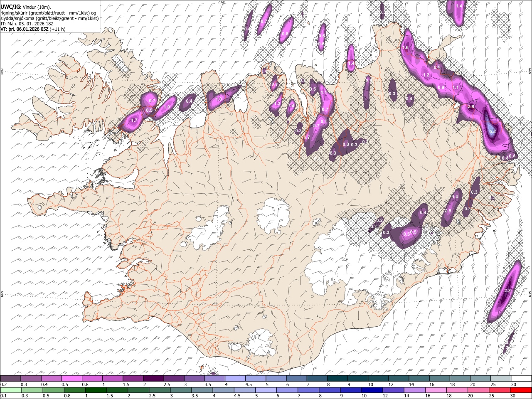Select the '20' label under the lower legend row

470,396
